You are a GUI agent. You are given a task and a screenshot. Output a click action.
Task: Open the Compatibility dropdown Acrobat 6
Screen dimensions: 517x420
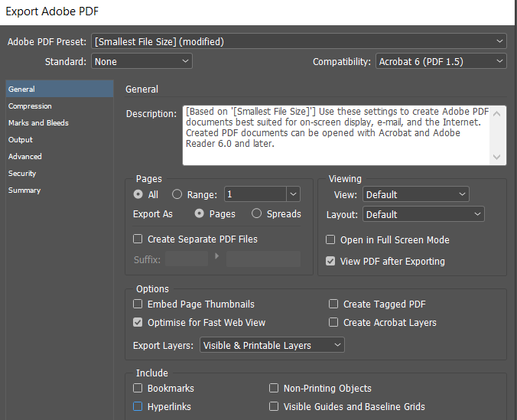[x=441, y=61]
